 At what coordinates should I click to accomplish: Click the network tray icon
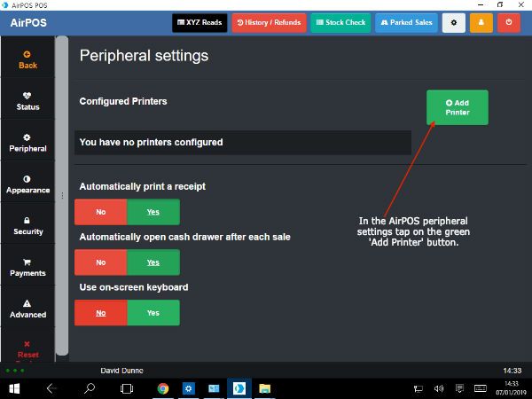tap(419, 388)
